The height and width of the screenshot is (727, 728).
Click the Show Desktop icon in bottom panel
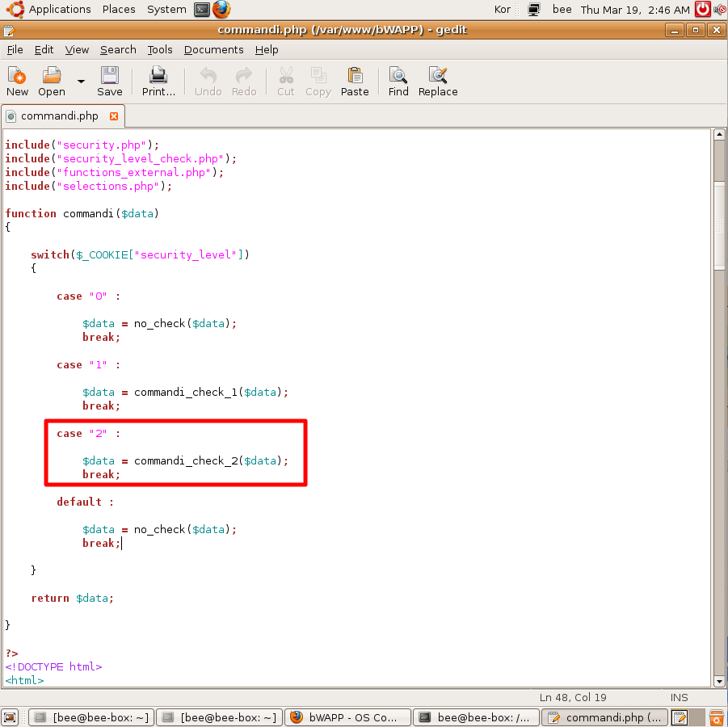[10, 717]
